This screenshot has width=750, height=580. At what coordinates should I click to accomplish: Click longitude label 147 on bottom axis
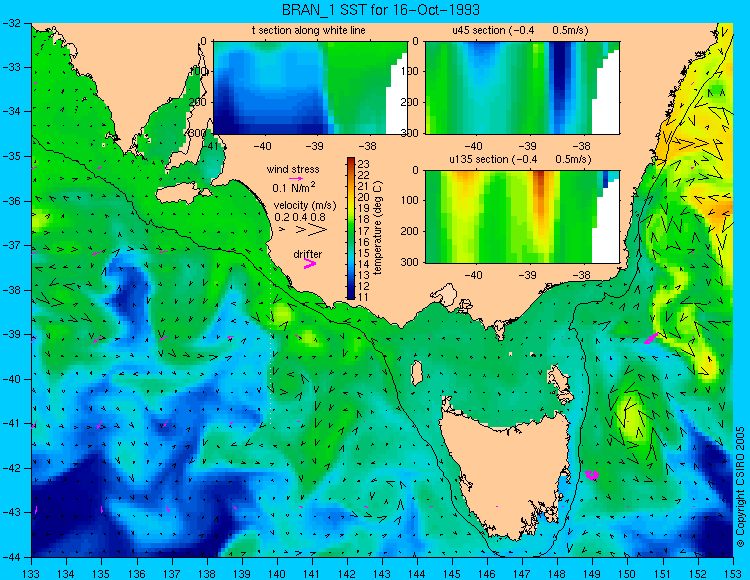tap(521, 573)
